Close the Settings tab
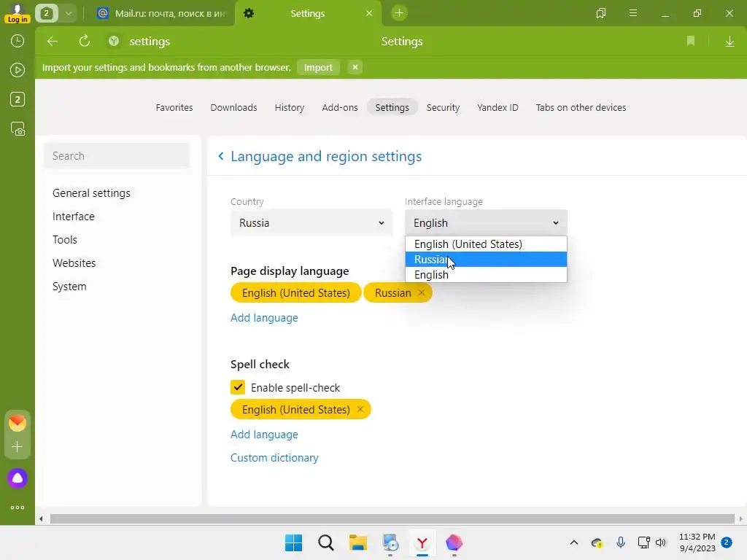Image resolution: width=747 pixels, height=560 pixels. click(368, 13)
